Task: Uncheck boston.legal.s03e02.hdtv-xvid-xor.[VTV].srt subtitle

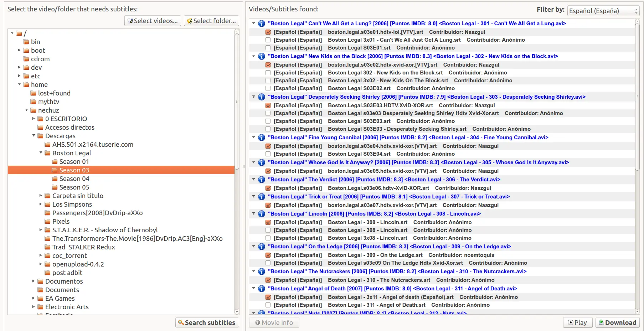Action: 268,65
